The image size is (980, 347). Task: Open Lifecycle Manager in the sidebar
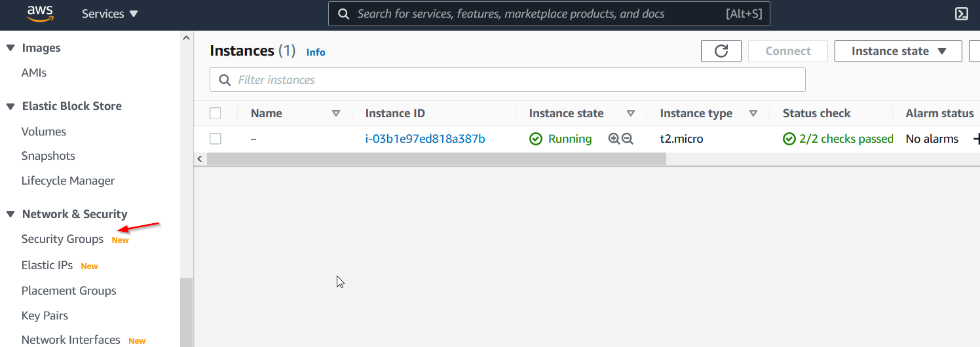coord(68,181)
